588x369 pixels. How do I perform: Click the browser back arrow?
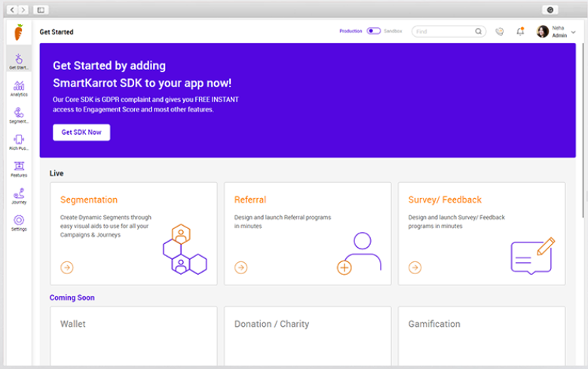tap(12, 10)
